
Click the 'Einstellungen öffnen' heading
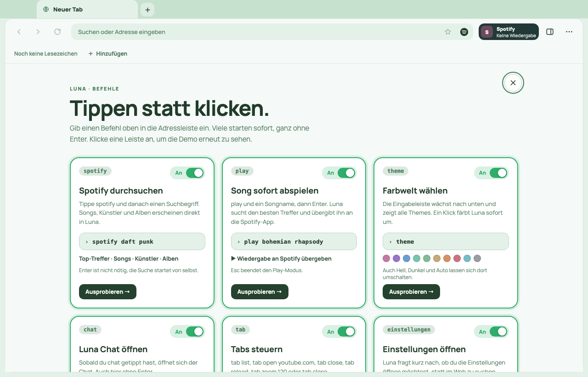tap(424, 349)
